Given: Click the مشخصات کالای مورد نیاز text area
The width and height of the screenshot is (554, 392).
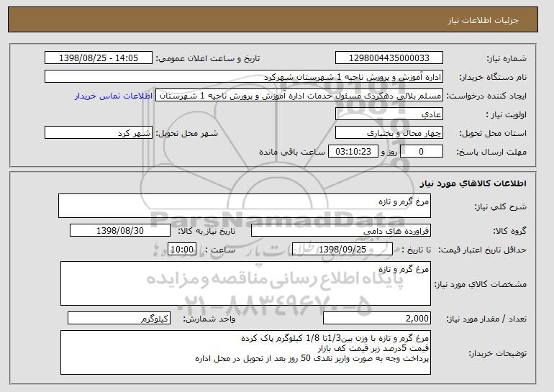Looking at the screenshot, I should click(x=245, y=283).
